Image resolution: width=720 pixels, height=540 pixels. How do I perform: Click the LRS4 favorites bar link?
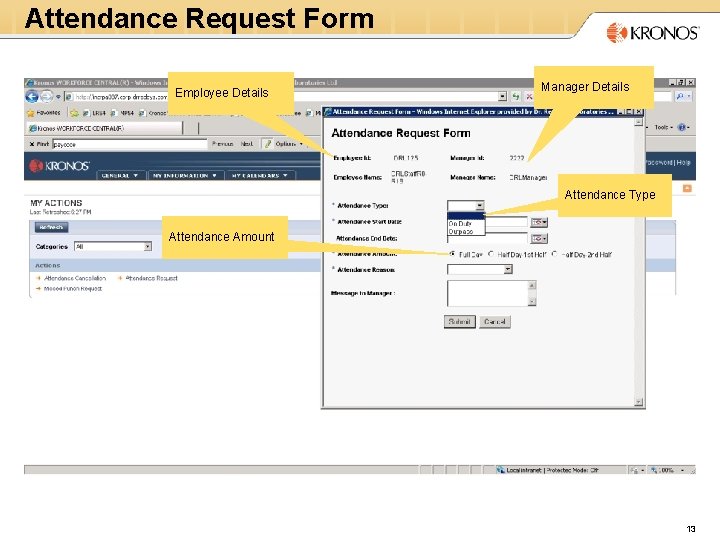tap(95, 113)
